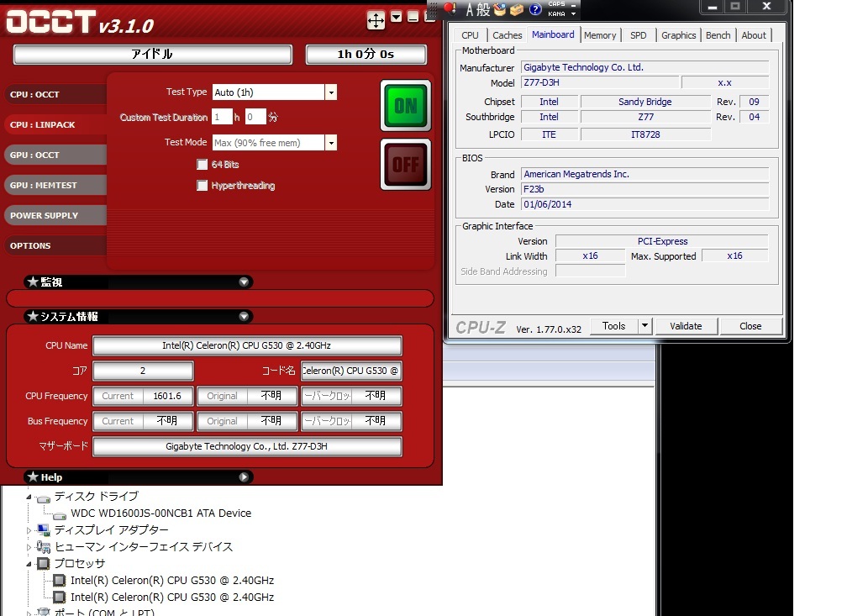This screenshot has height=616, width=847.
Task: Click the OCCT down-arrow menu icon in title bar
Action: [397, 18]
